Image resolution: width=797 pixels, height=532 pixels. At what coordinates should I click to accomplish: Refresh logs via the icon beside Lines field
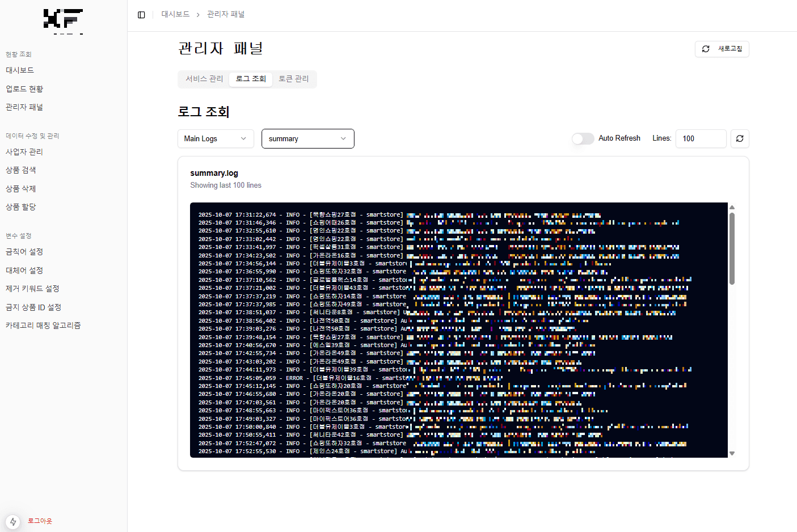pos(739,138)
